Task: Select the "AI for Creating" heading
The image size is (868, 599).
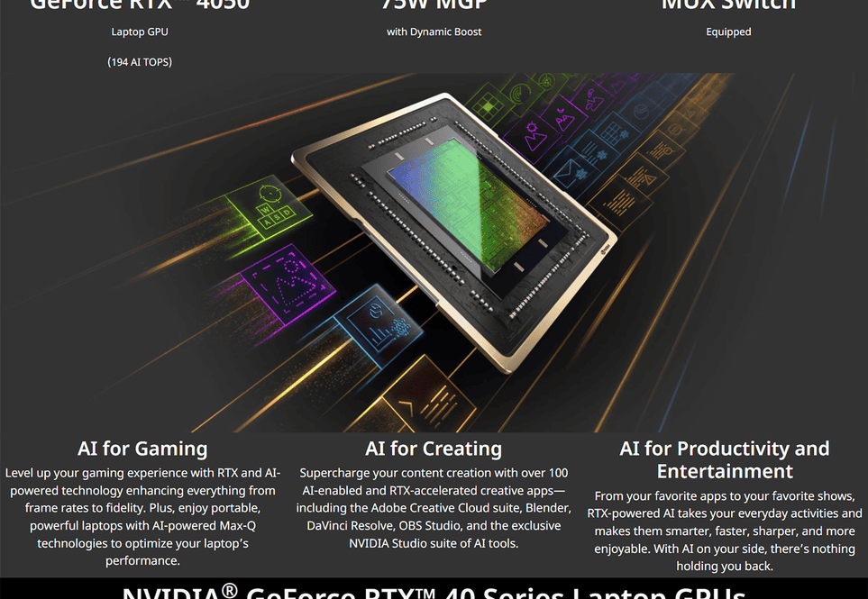Action: [434, 449]
